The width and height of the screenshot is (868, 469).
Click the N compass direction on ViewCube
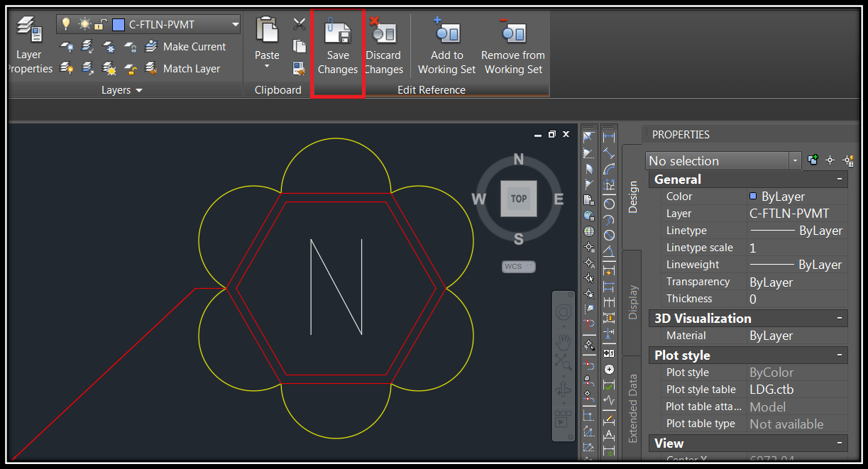519,160
